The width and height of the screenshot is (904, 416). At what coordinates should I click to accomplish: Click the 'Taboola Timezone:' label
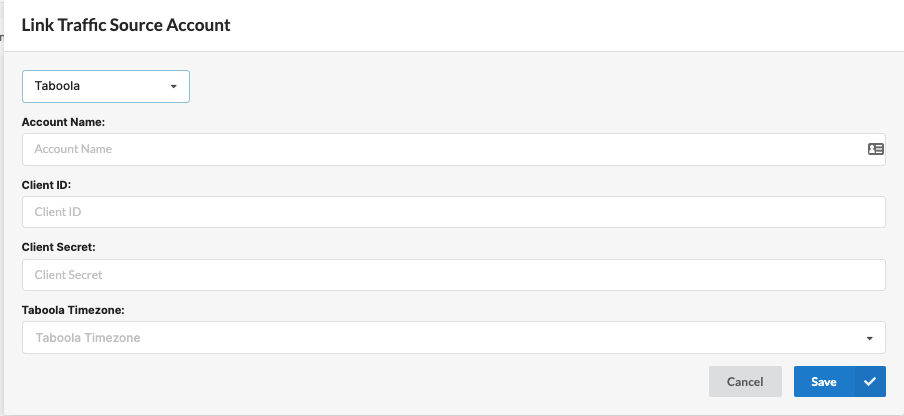[73, 310]
